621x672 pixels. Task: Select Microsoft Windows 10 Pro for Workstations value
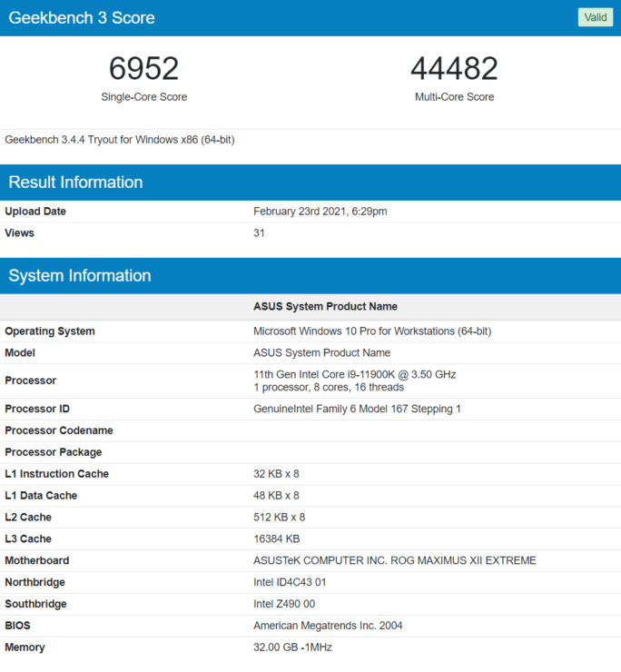pos(372,331)
